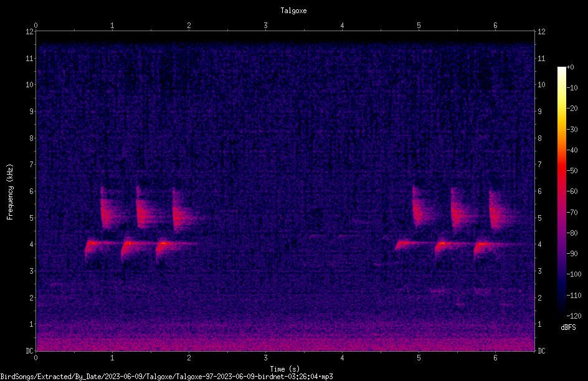Click the -80 label on the color scale

pos(572,233)
